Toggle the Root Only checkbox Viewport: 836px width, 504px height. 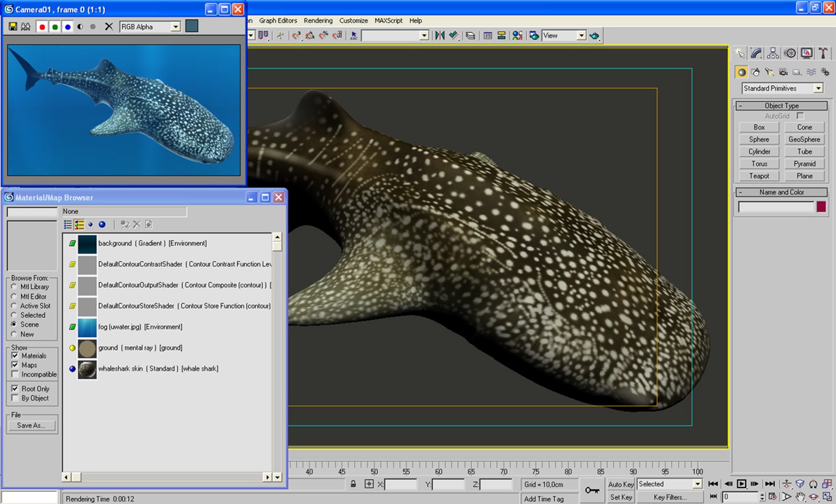tap(15, 389)
